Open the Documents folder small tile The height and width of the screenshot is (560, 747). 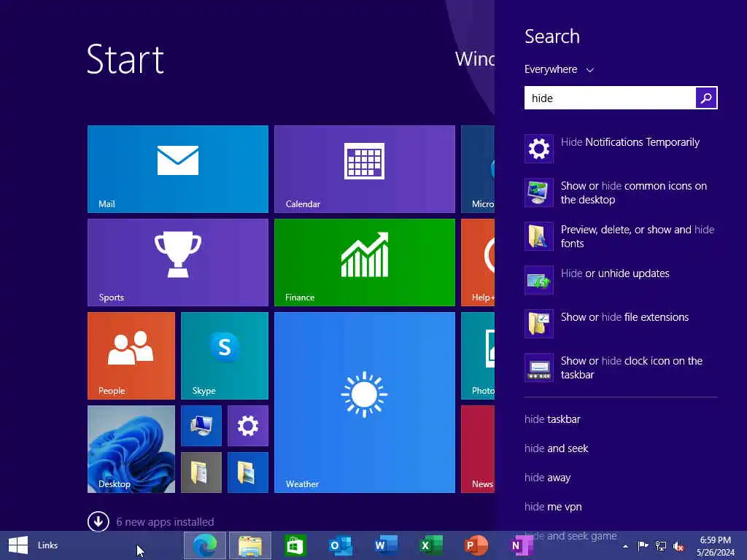click(x=201, y=472)
